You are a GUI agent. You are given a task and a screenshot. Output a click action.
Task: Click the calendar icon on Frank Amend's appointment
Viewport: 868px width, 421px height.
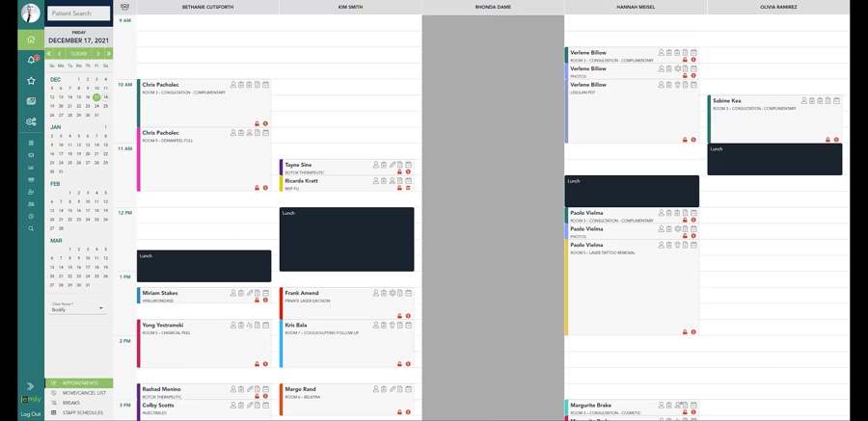[408, 293]
